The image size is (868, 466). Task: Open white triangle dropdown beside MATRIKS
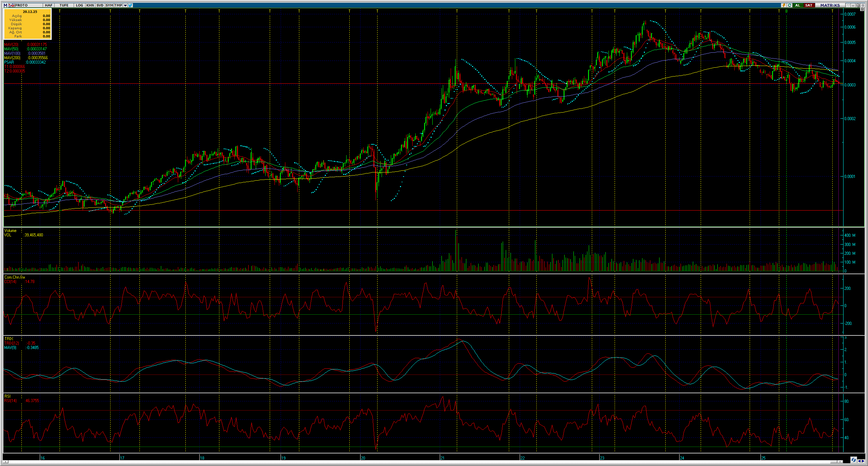848,5
